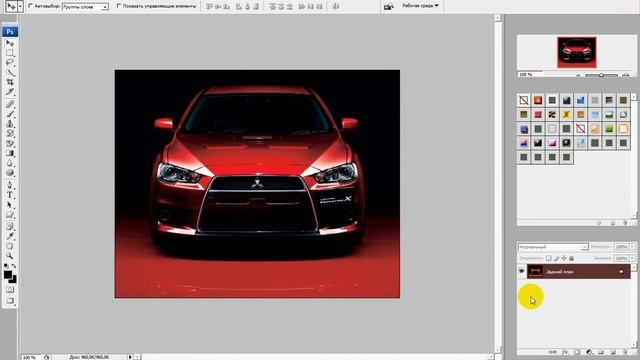Reset default foreground and background colors
640x360 pixels.
click(x=6, y=266)
